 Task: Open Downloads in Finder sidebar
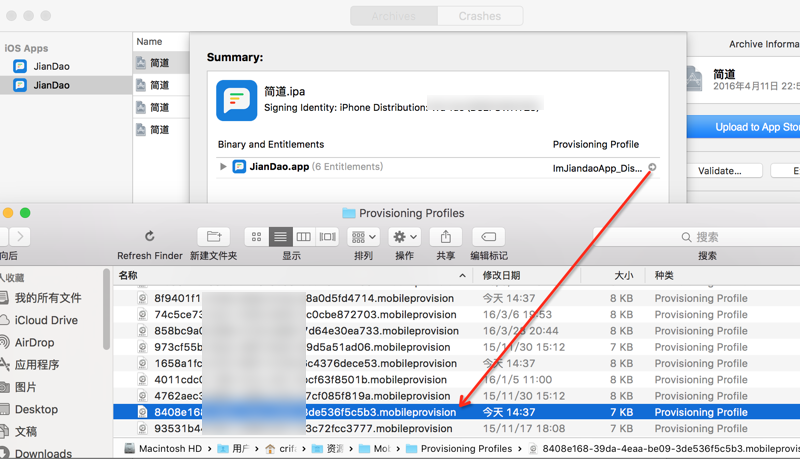pyautogui.click(x=43, y=453)
